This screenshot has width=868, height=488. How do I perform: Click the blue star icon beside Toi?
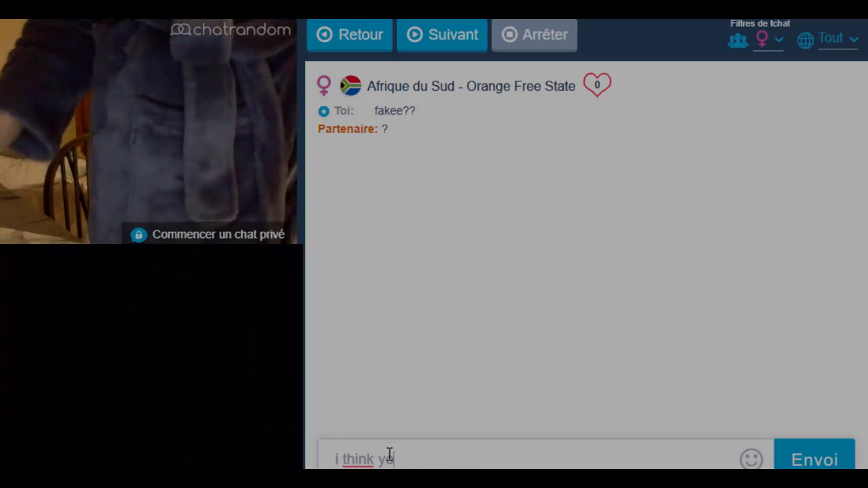[x=323, y=111]
